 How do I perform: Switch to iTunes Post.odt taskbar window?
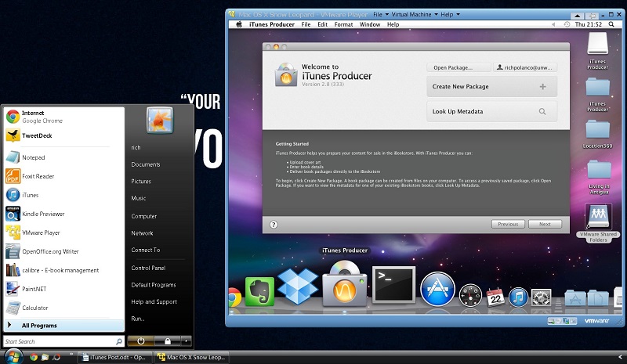[116, 357]
